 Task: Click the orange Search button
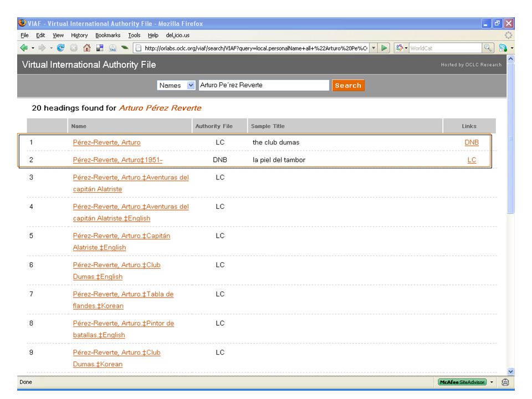pyautogui.click(x=348, y=85)
